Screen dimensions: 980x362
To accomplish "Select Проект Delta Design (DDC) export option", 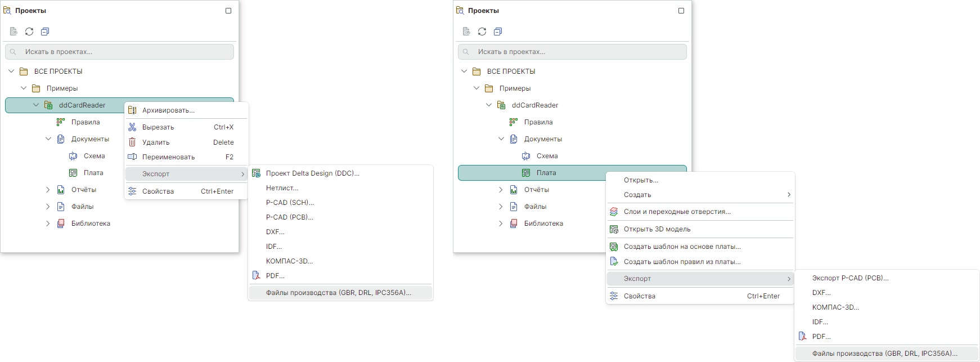I will 340,173.
